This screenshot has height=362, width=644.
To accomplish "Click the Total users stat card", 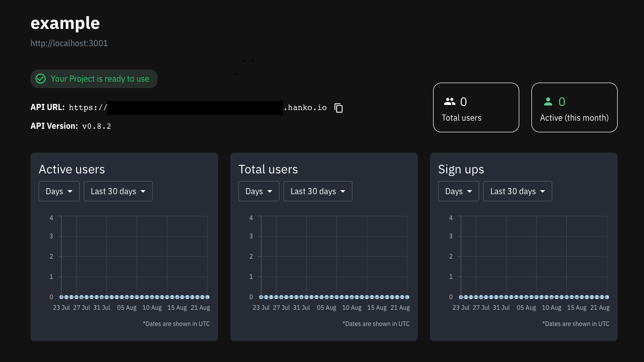I will (x=476, y=107).
